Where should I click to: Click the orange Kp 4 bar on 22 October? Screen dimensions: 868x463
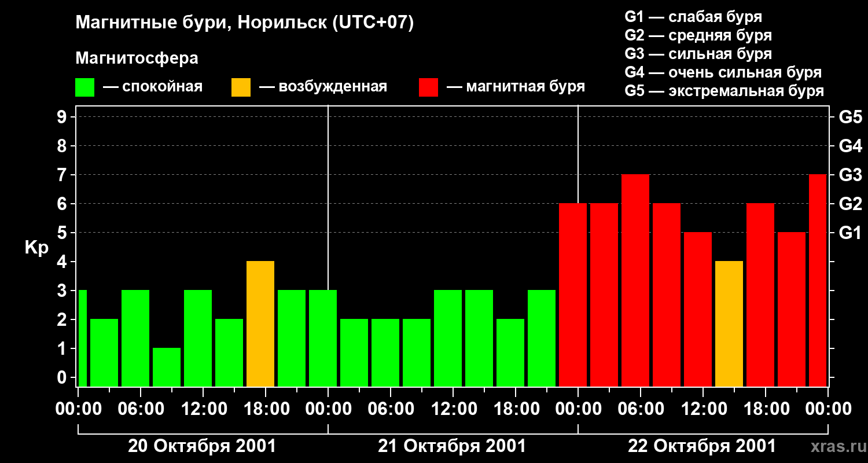[729, 324]
